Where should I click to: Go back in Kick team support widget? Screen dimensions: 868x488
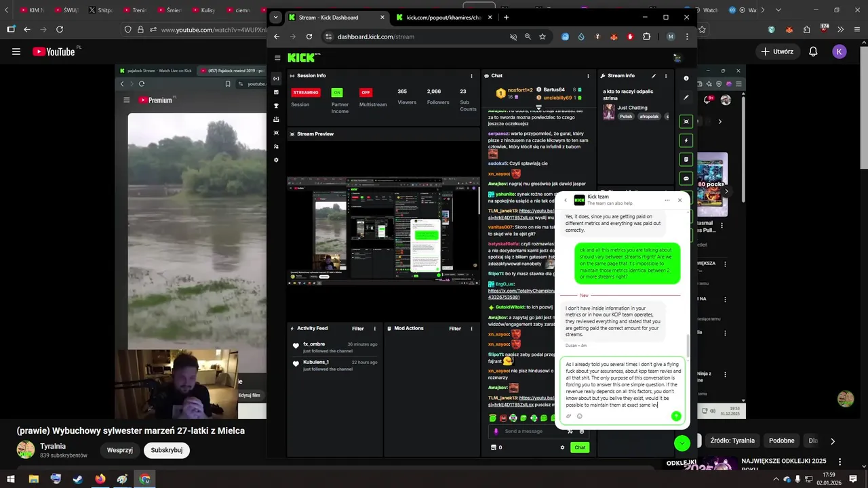[x=566, y=200]
